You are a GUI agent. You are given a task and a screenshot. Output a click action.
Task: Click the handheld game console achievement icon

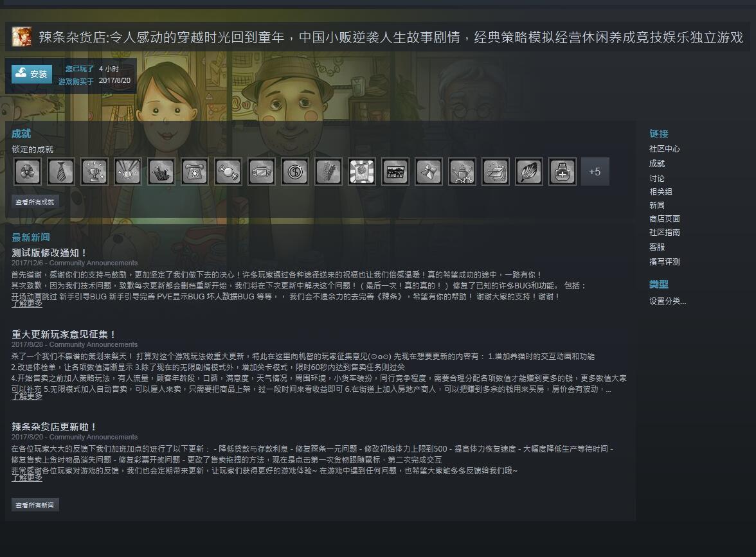[x=262, y=172]
